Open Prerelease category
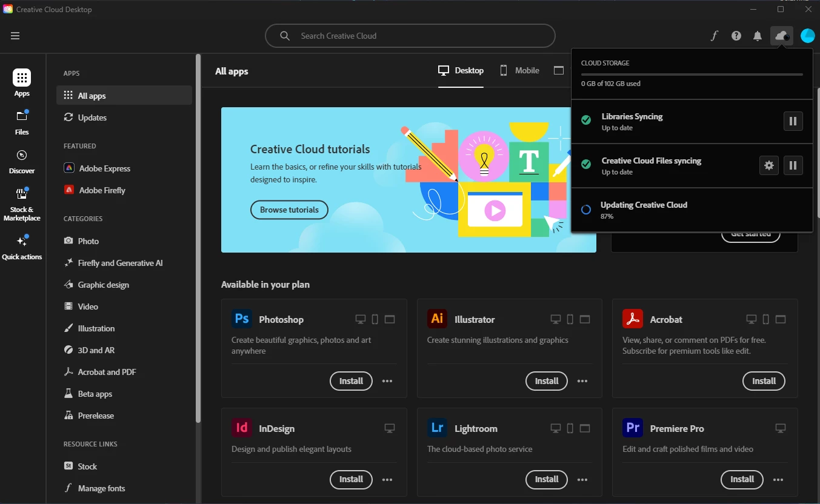The image size is (820, 504). pos(124,416)
